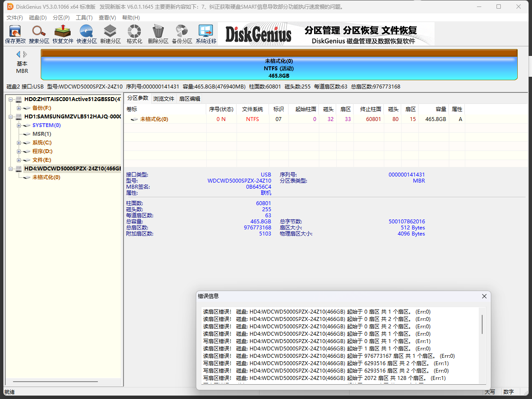Screen dimensions: 532x399
Task: Select SYSTEM(0) partition in tree
Action: coord(46,125)
